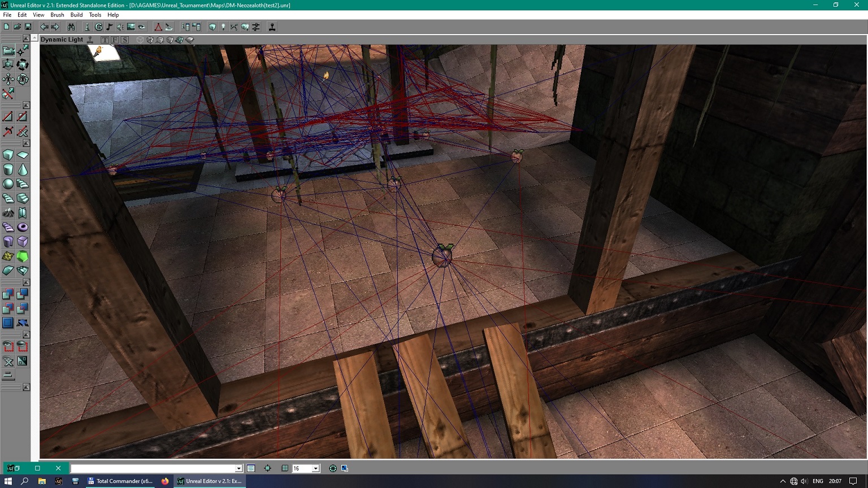Build a sphere brush
Image resolution: width=868 pixels, height=488 pixels.
point(8,184)
